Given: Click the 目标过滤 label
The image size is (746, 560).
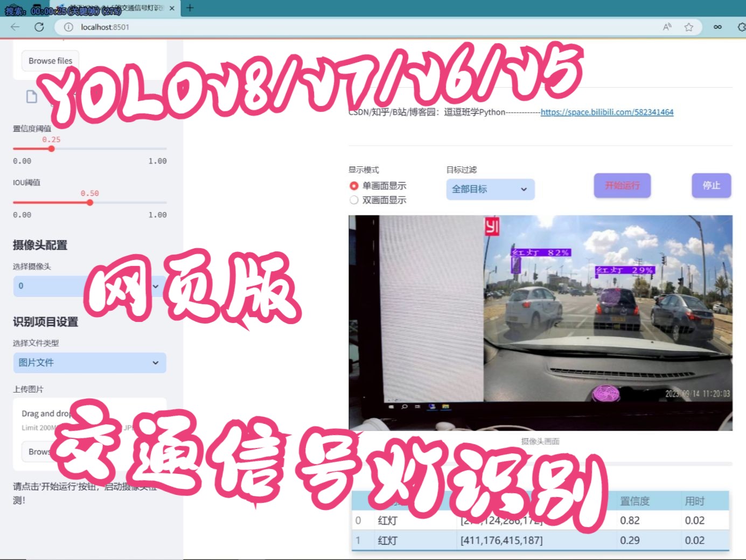Looking at the screenshot, I should click(462, 170).
